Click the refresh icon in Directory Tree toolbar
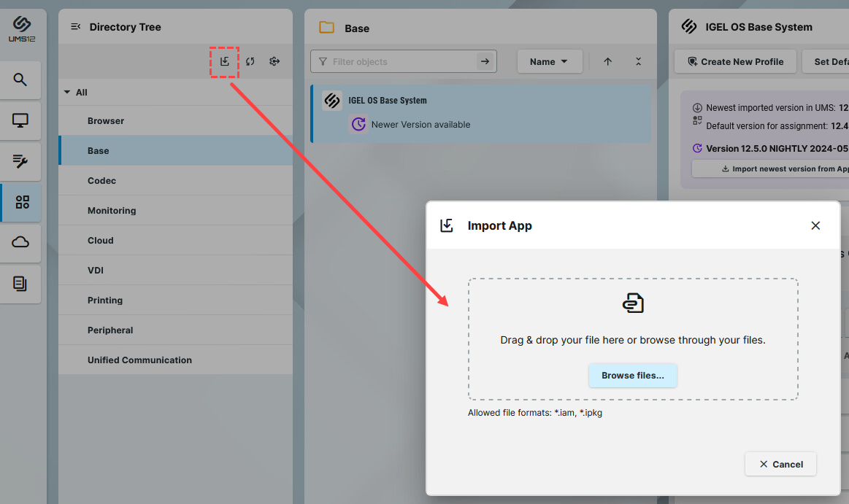This screenshot has height=504, width=849. click(250, 61)
